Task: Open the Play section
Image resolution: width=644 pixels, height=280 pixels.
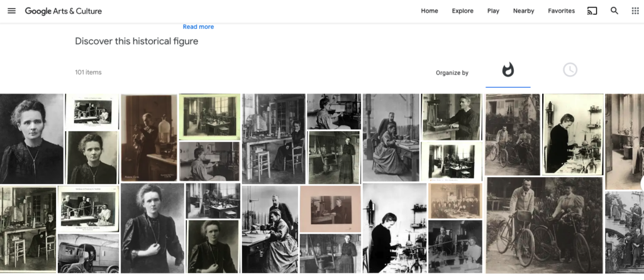Action: coord(493,11)
